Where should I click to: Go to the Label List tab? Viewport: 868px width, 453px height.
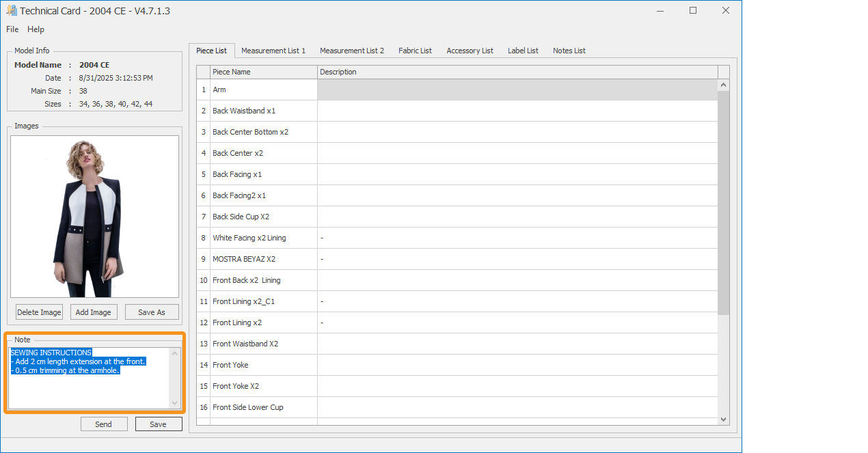pyautogui.click(x=523, y=51)
